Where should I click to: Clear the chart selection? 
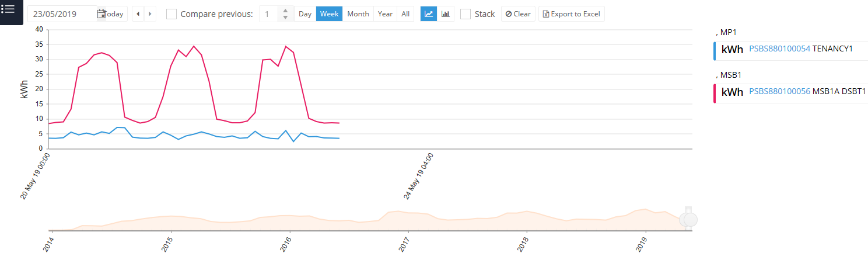point(518,14)
